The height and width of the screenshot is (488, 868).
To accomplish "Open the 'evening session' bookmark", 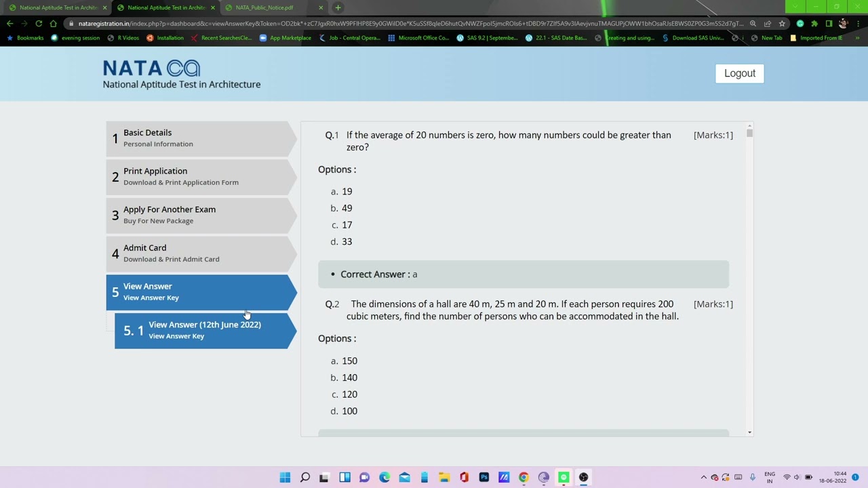I will tap(75, 38).
